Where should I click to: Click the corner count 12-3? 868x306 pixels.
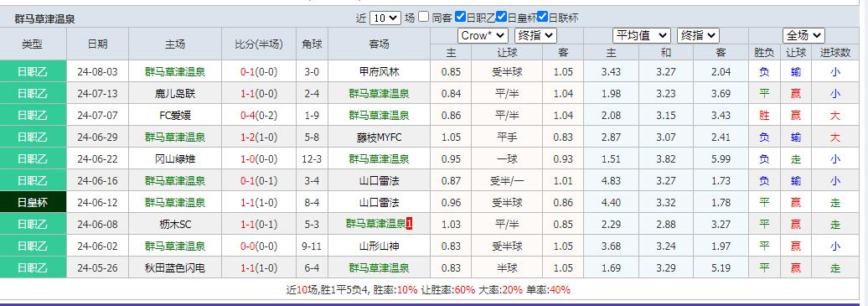point(312,159)
